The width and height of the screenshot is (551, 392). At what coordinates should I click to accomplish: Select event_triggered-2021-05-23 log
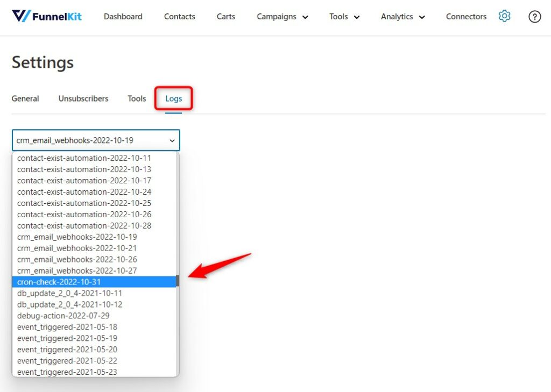point(94,371)
